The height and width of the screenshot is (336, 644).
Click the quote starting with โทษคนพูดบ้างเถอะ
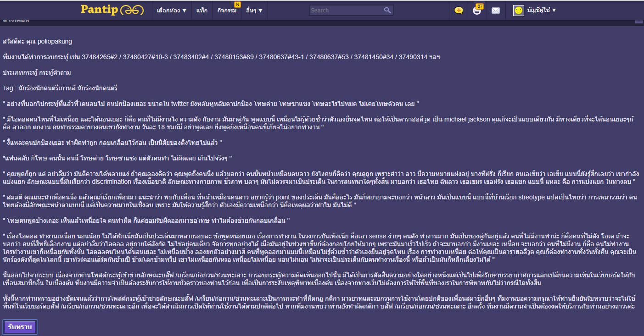146,220
